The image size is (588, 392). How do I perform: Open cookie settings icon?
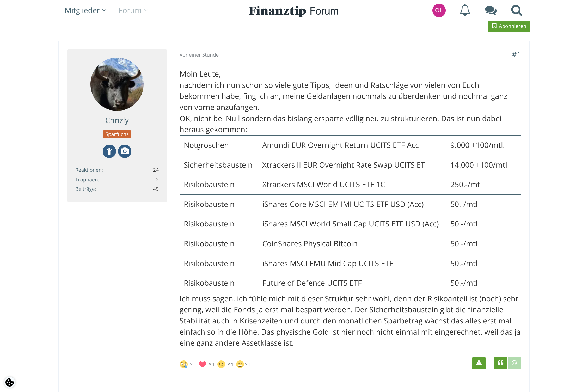(10, 382)
